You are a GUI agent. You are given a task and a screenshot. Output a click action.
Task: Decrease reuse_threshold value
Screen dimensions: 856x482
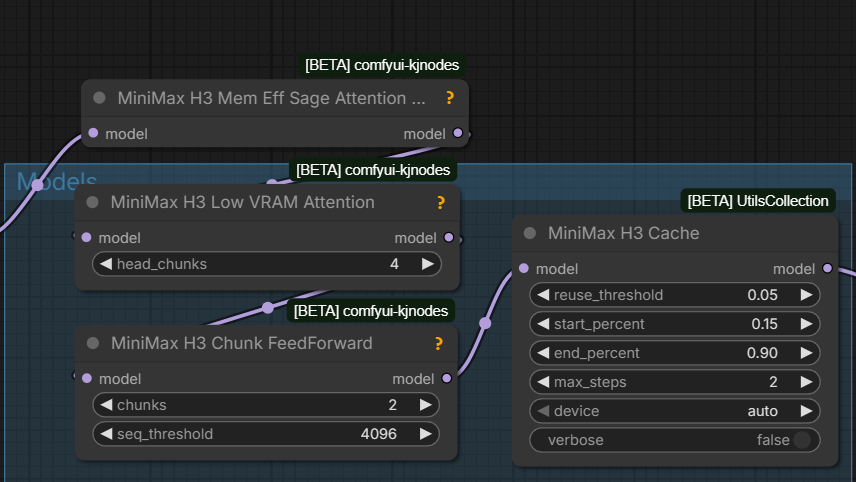pos(543,295)
